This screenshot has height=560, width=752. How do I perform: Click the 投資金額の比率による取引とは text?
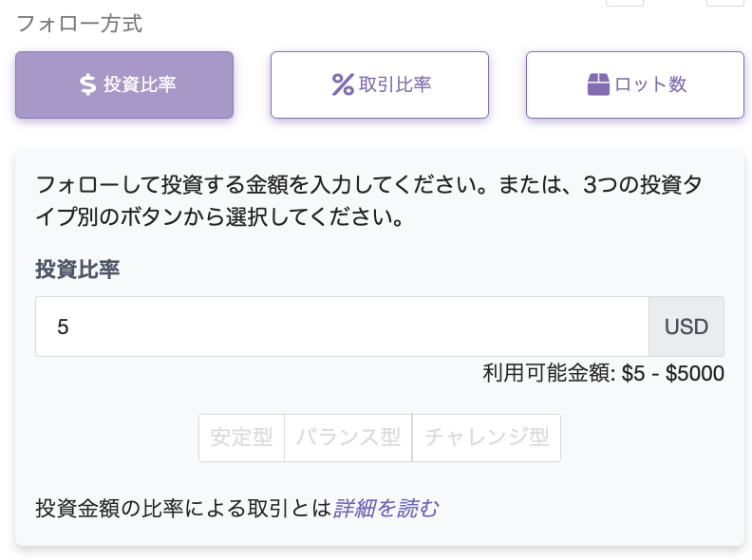(183, 508)
